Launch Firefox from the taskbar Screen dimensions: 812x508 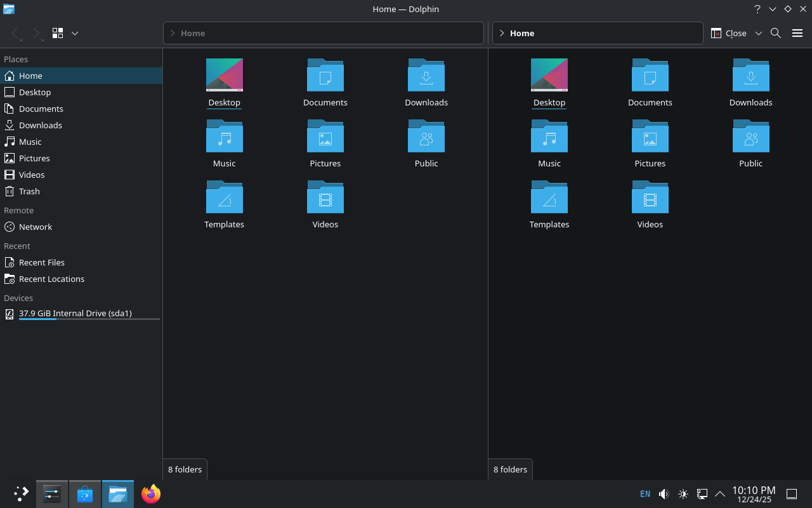click(x=151, y=494)
